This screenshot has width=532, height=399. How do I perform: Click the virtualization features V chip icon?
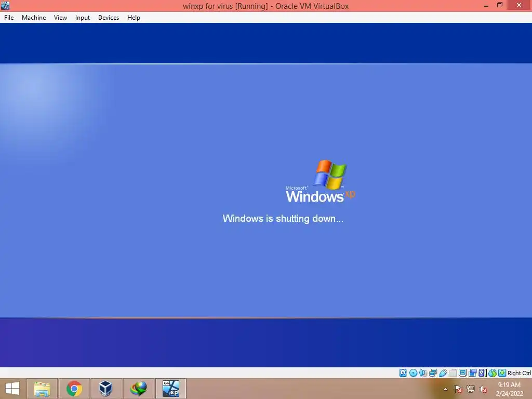click(483, 373)
